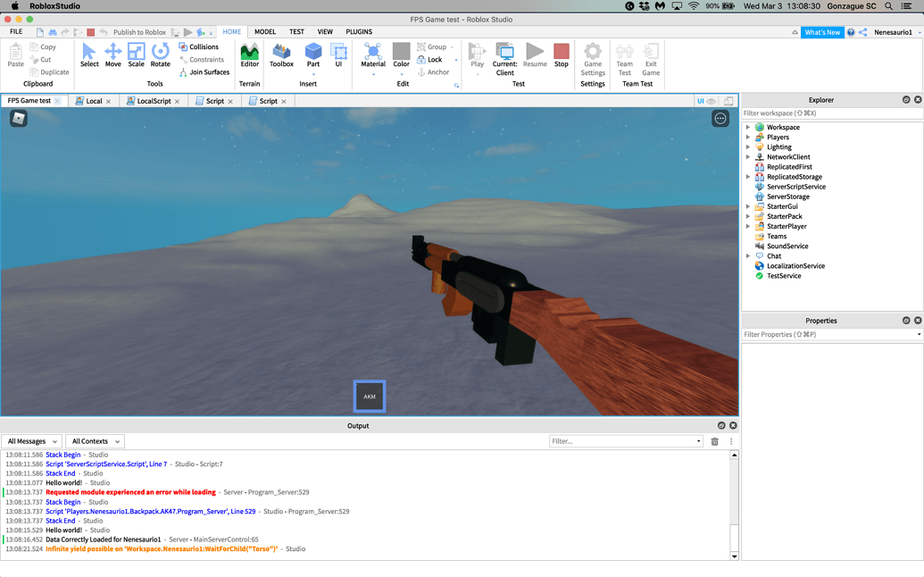The width and height of the screenshot is (924, 577).
Task: Start a Team Test
Action: click(625, 59)
